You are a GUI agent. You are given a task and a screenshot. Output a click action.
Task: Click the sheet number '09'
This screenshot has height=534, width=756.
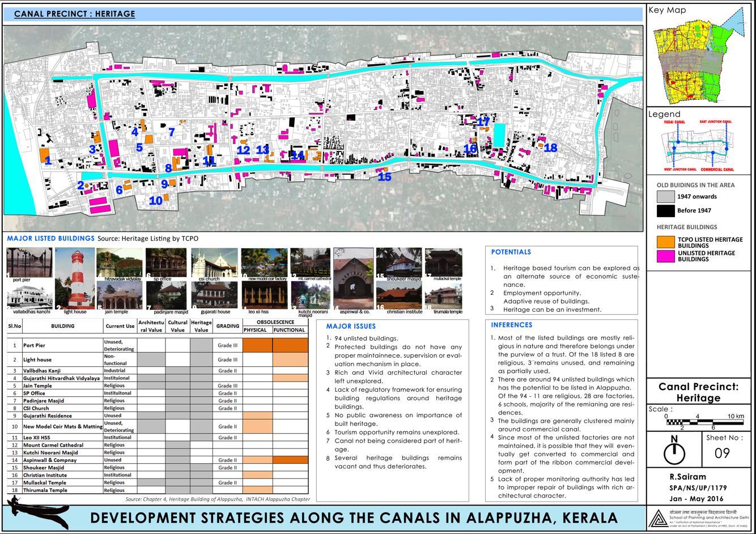coord(722,453)
